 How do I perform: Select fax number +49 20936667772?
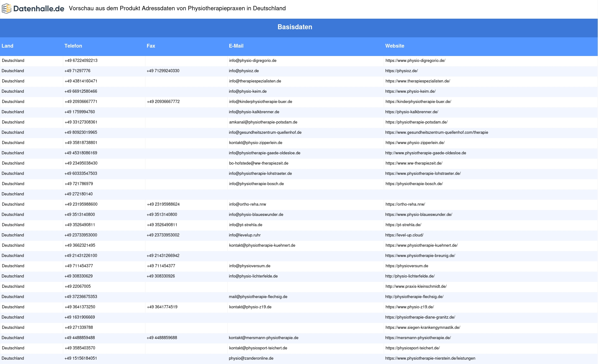(163, 102)
